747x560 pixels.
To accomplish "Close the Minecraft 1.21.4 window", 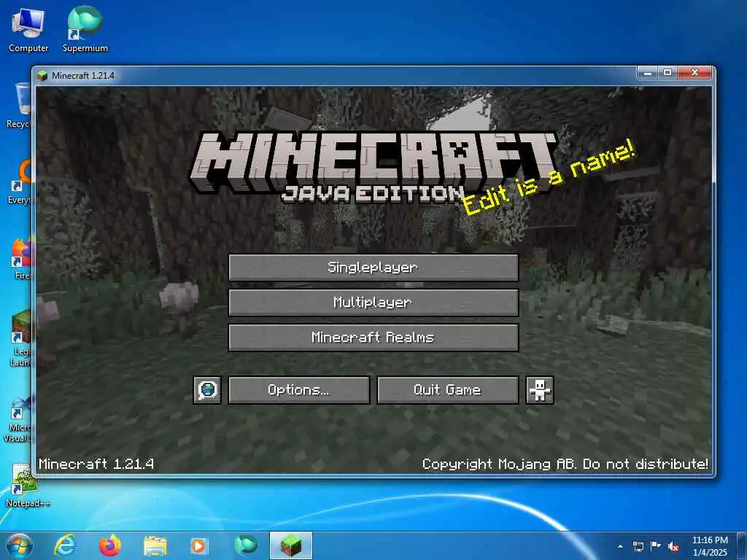I will click(x=694, y=73).
